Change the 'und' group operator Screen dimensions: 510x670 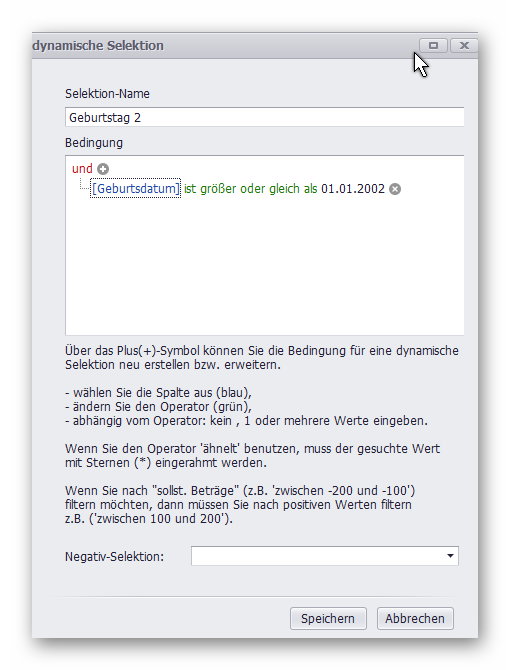(82, 168)
